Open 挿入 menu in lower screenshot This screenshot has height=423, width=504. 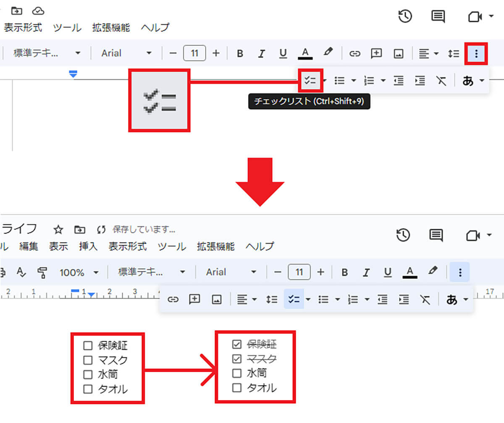click(88, 246)
